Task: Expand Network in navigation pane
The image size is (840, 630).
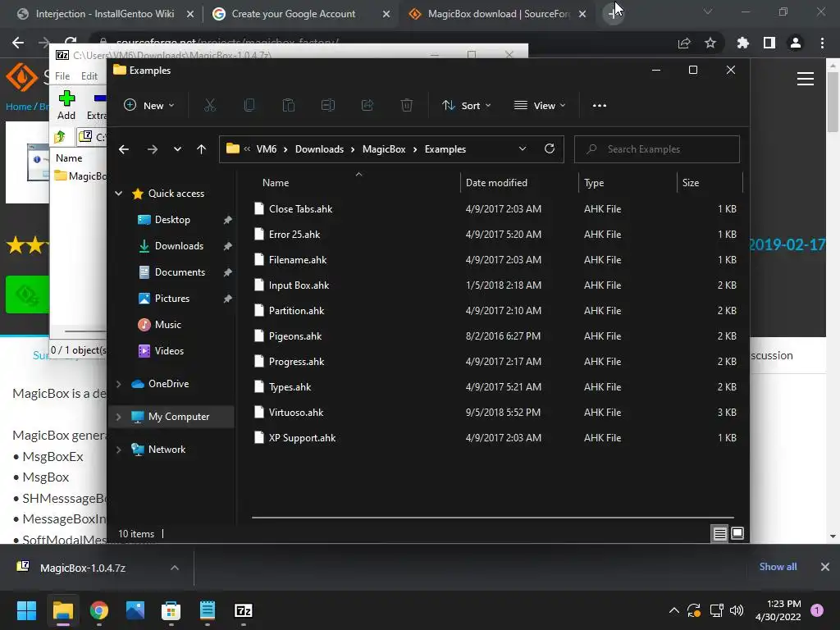Action: [x=118, y=450]
